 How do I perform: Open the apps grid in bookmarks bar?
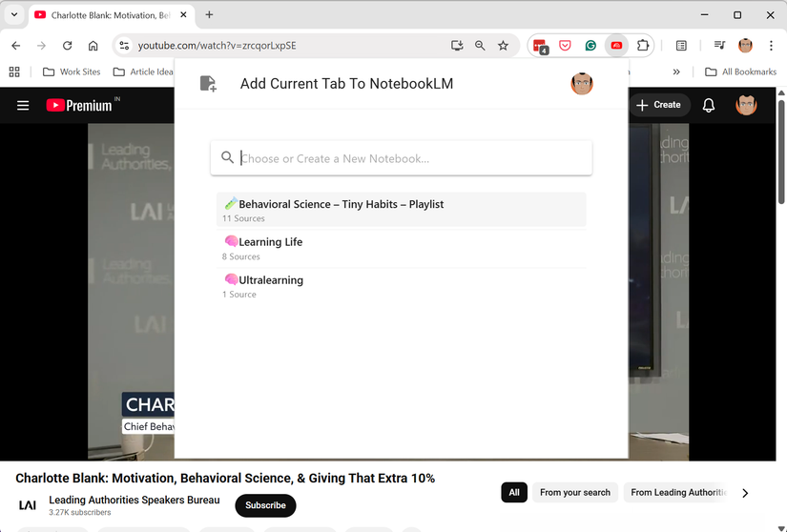tap(14, 72)
